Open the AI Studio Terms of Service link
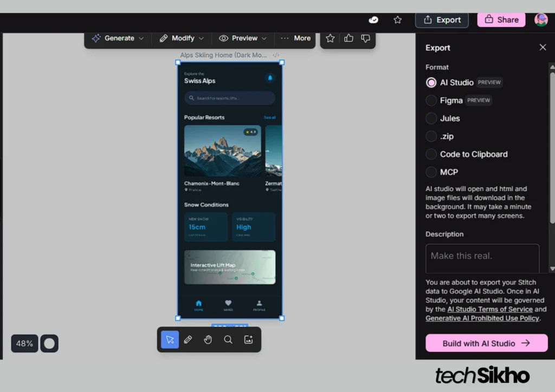Viewport: 555px width, 392px height. pos(489,309)
